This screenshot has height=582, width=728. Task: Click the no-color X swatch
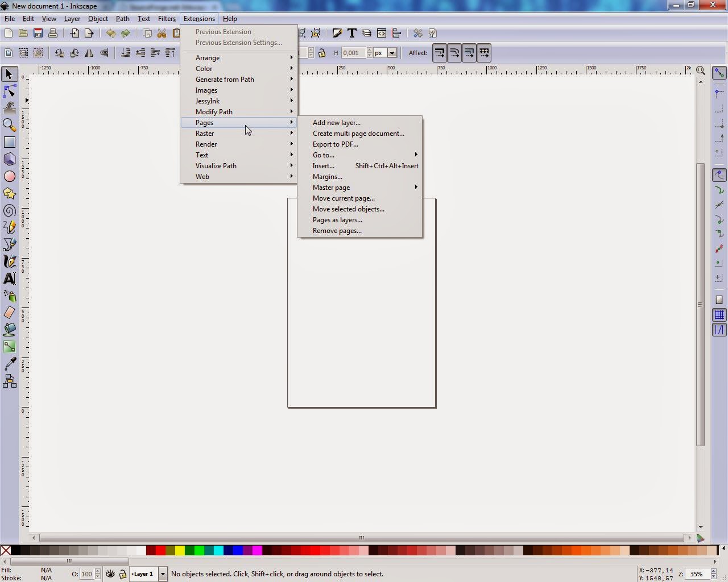click(6, 550)
